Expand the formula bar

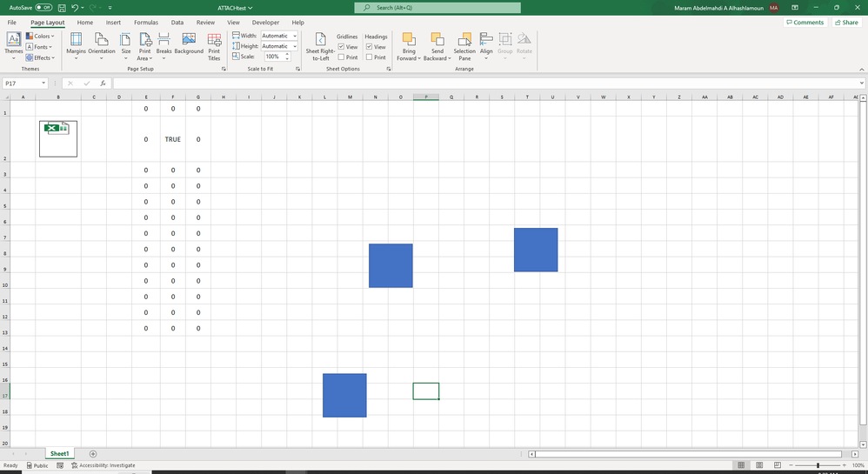862,83
